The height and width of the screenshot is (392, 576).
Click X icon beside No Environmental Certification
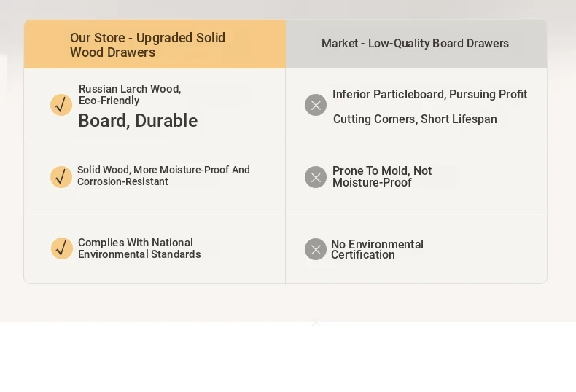tap(316, 249)
